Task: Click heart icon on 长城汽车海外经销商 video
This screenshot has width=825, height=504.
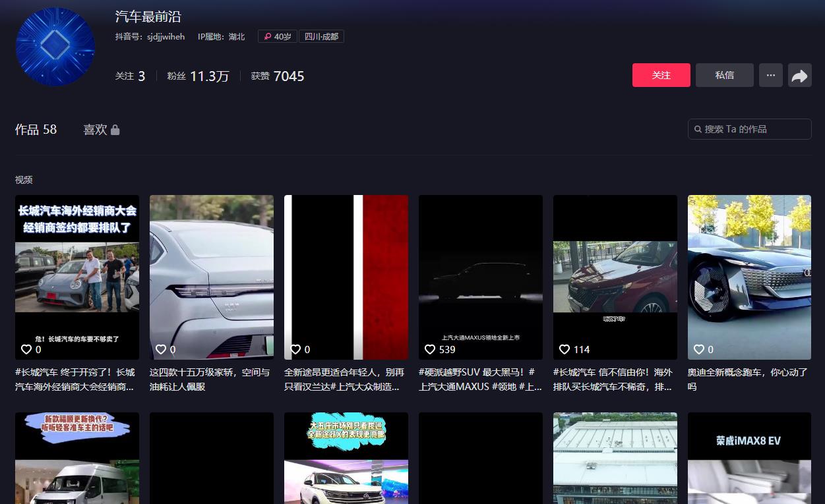Action: (x=26, y=349)
